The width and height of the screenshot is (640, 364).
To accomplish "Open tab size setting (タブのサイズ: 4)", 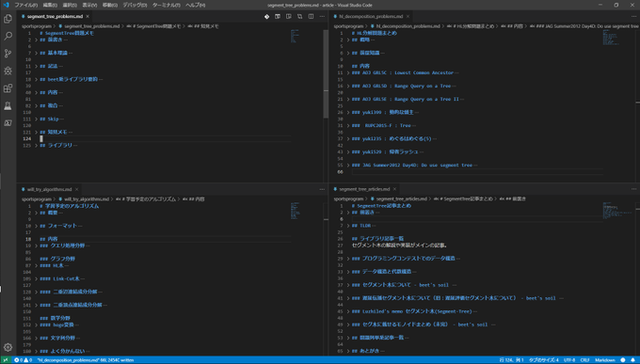I will [545, 360].
